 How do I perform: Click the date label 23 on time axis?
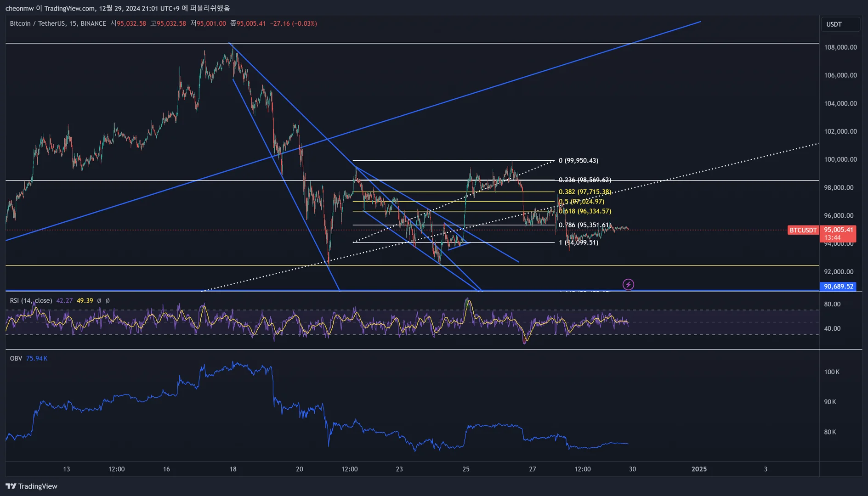(399, 469)
